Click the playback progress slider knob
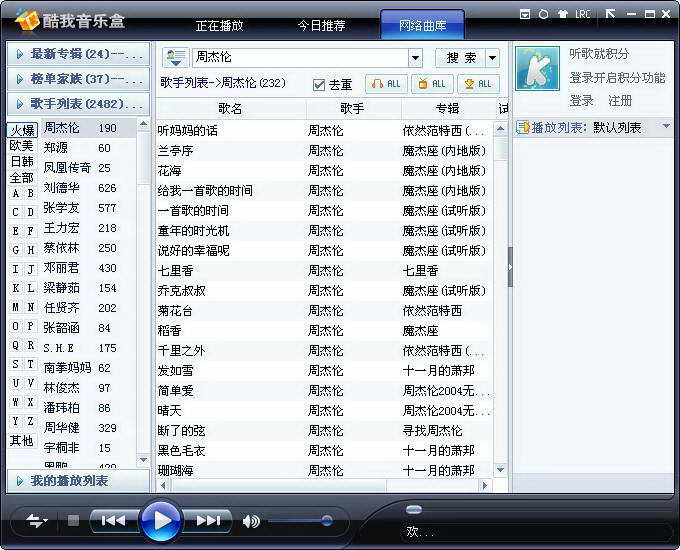This screenshot has height=550, width=680. pos(414,509)
